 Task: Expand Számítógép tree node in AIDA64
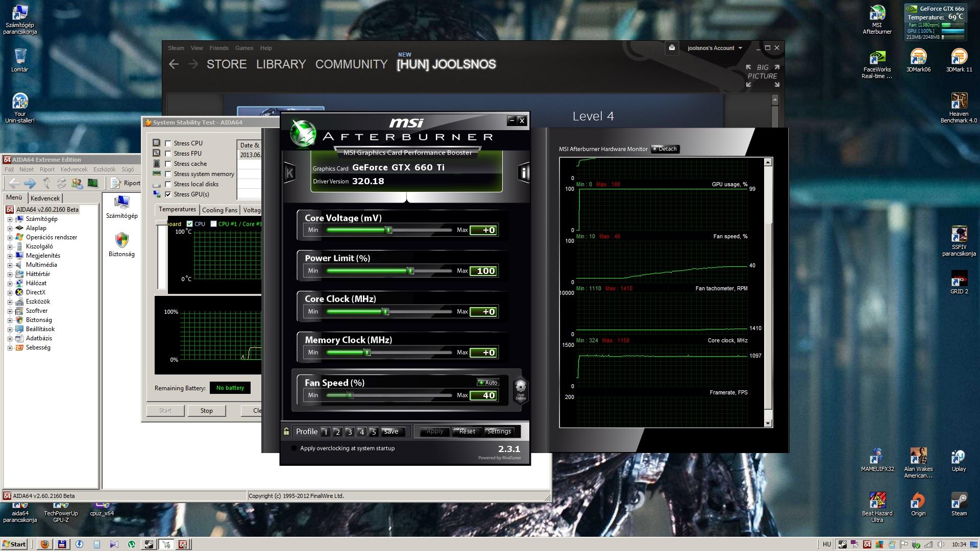(10, 219)
